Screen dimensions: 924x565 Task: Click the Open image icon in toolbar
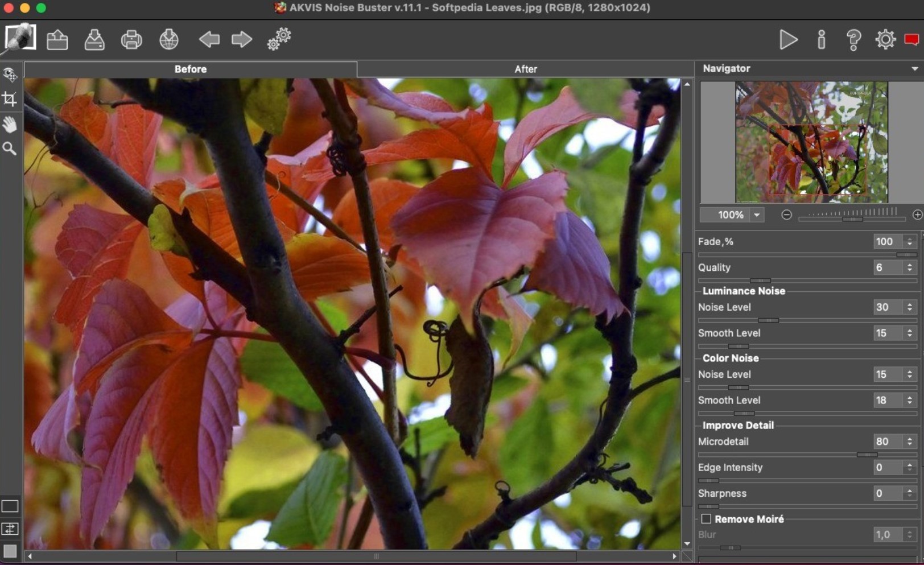(57, 40)
